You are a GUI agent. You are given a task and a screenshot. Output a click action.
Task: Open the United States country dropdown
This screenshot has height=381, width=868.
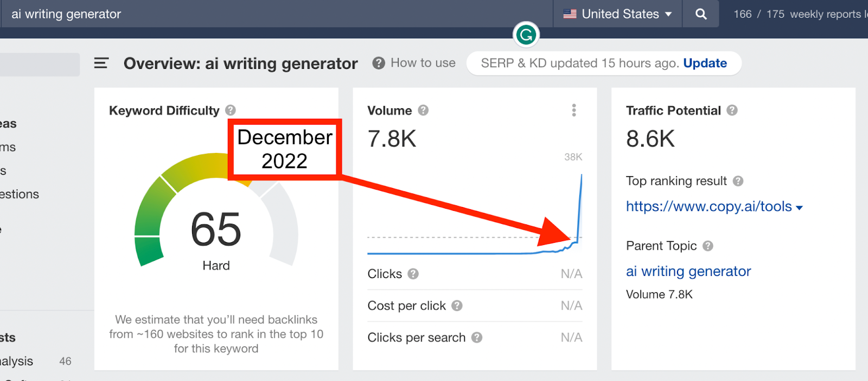click(x=617, y=14)
